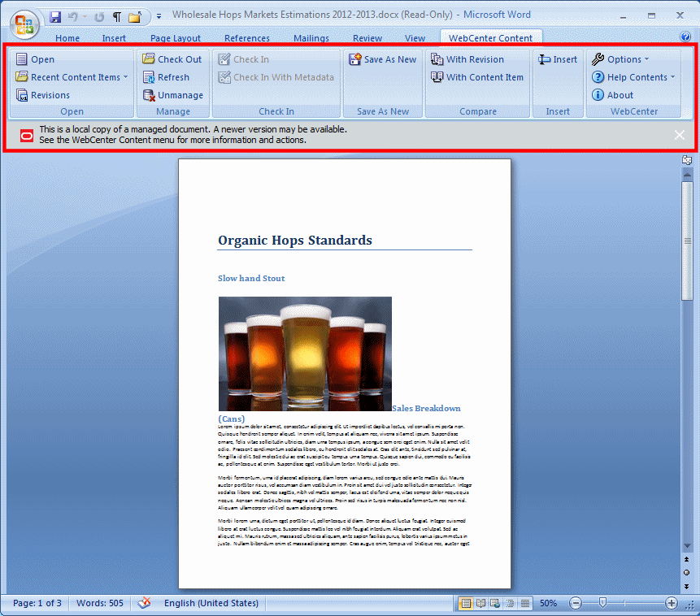Click the Revisions button
700x616 pixels.
pyautogui.click(x=43, y=95)
